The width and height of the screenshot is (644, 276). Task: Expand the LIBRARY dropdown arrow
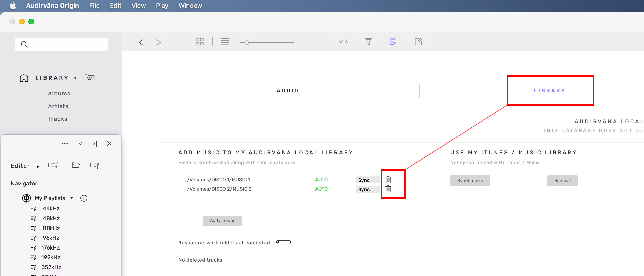coord(75,78)
